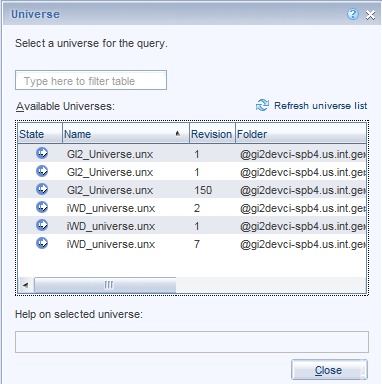
Task: Click the Help on selected universe box
Action: pos(192,342)
